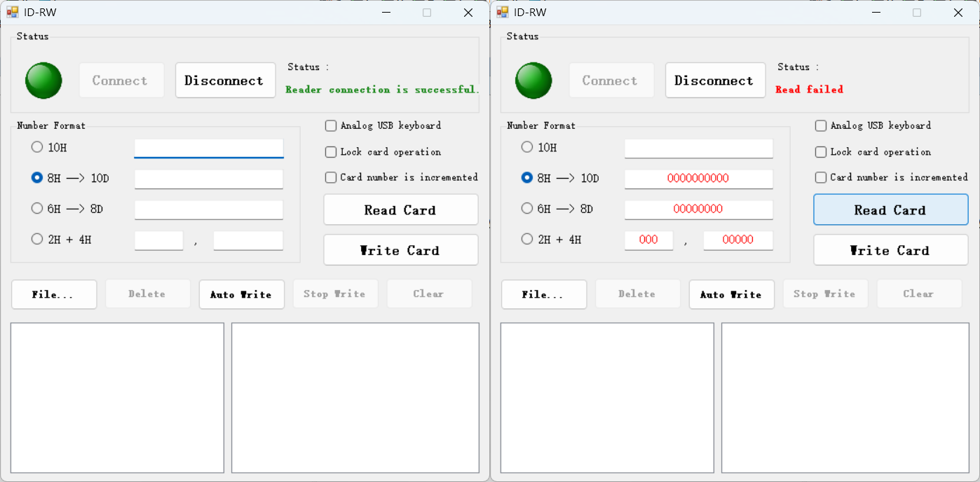The height and width of the screenshot is (482, 980).
Task: Click the field showing 0000000000 in red
Action: pos(698,179)
